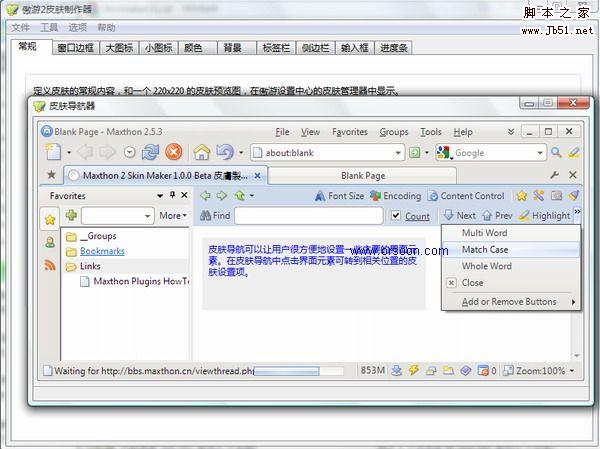Expand menu bar overflow chevron

point(511,132)
